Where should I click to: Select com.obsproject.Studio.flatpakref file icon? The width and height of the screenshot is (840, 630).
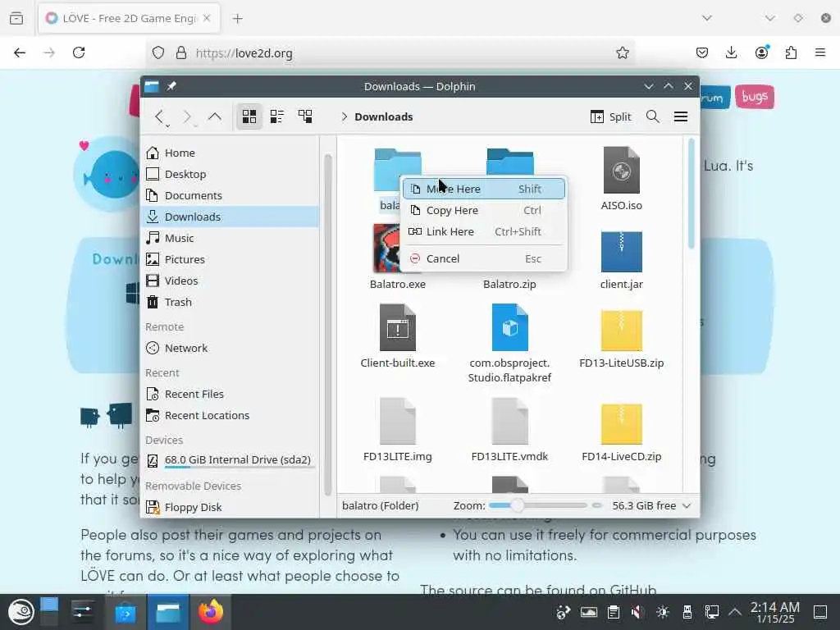point(509,327)
